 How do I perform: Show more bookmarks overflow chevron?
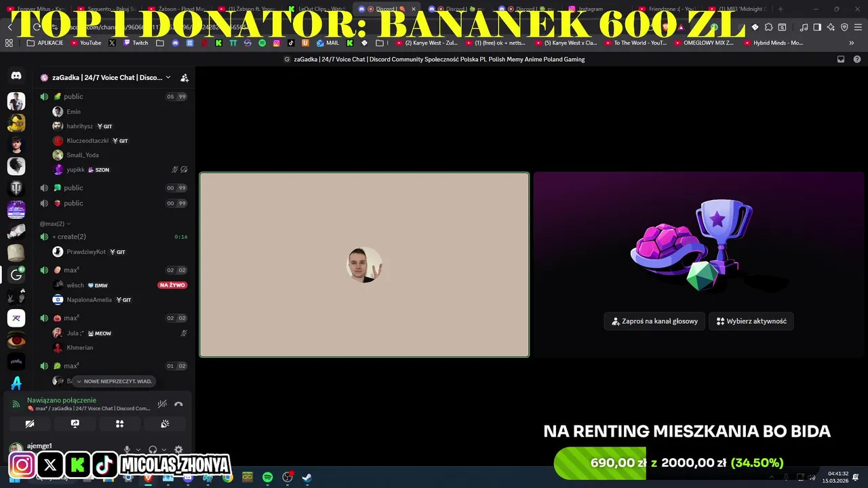click(851, 43)
